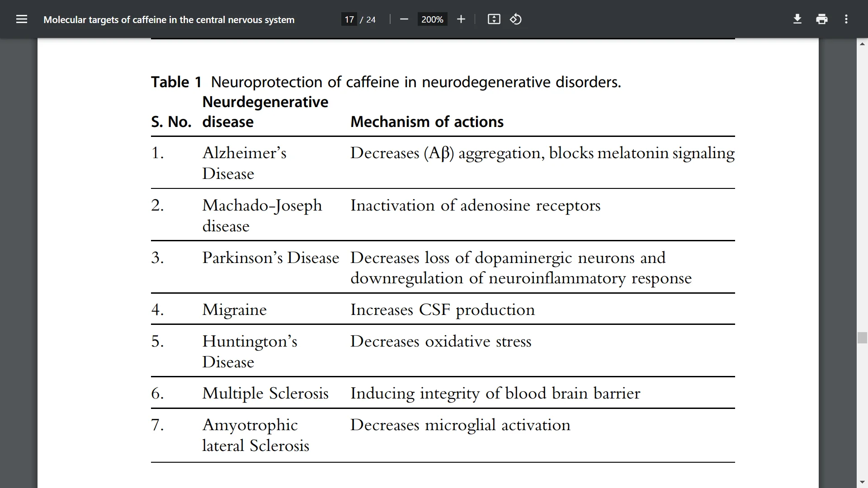
Task: Click the 'Parkinson's Disease' cell
Action: click(270, 258)
